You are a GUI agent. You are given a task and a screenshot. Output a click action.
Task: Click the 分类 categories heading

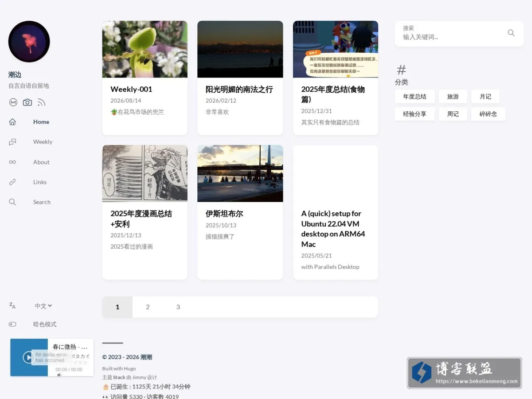pos(401,82)
